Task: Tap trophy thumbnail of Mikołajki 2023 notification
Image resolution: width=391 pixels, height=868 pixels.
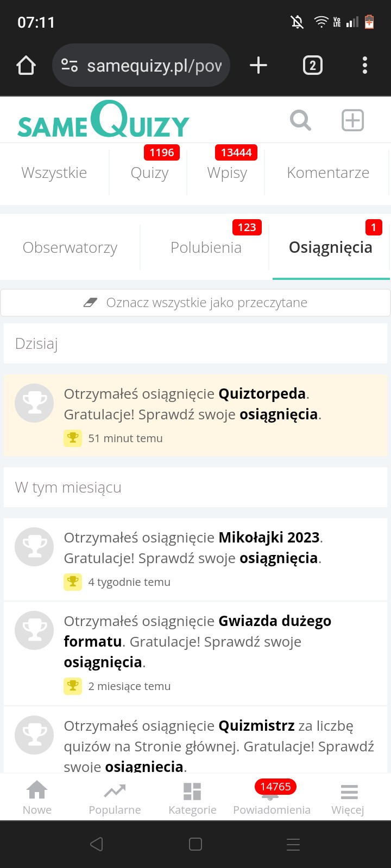Action: (34, 547)
